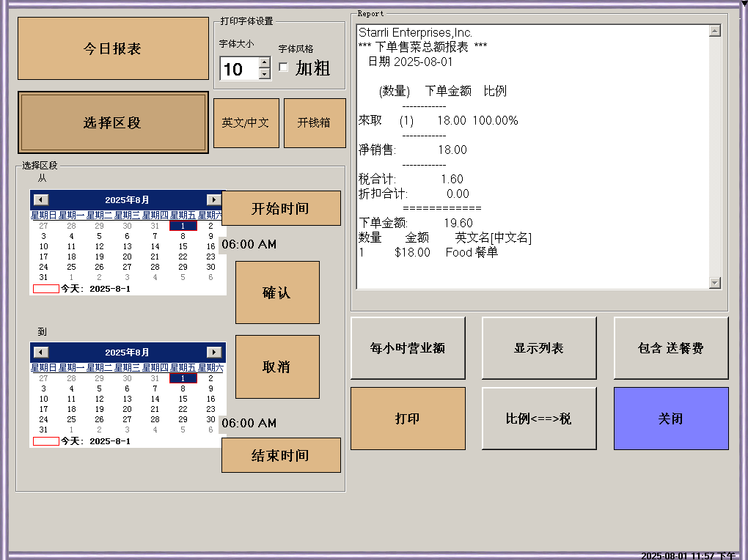
Task: Toggle 比例<==>税 display mode
Action: pos(539,419)
